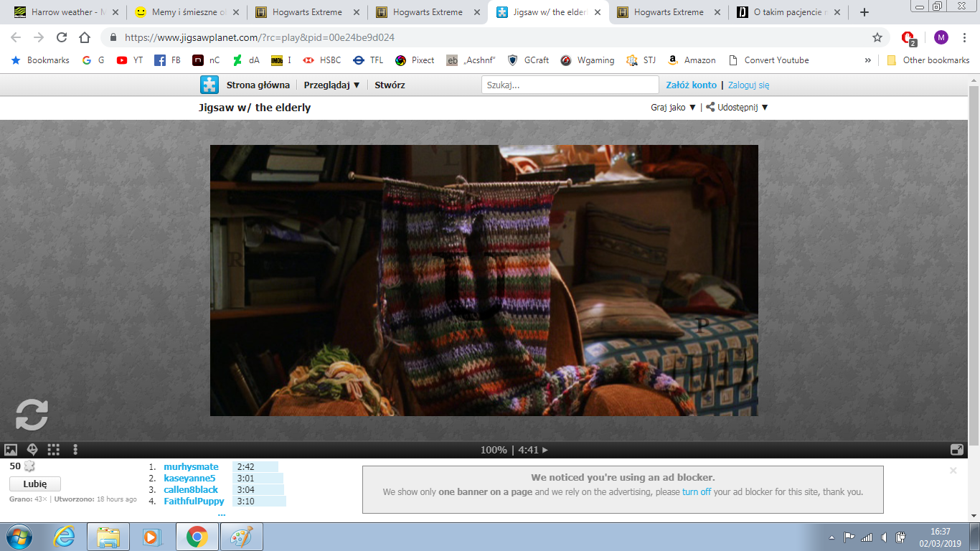
Task: Go to Strona główna
Action: click(258, 85)
